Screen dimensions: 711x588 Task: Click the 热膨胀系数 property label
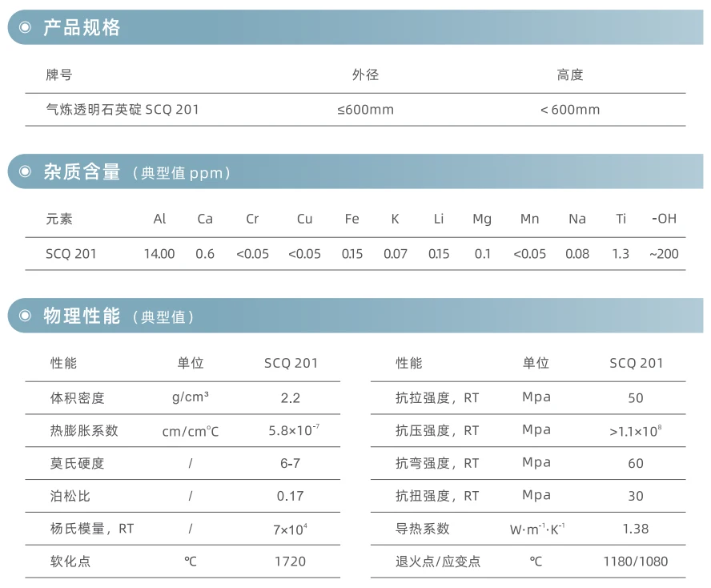pyautogui.click(x=84, y=430)
